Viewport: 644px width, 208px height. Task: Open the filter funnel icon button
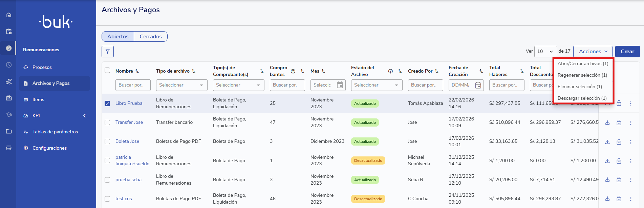point(108,52)
